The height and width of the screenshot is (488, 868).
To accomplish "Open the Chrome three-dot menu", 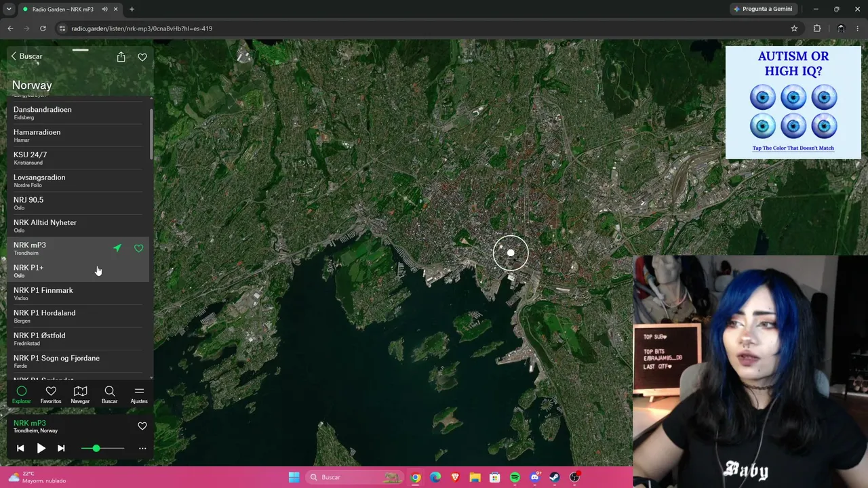I will (x=858, y=28).
